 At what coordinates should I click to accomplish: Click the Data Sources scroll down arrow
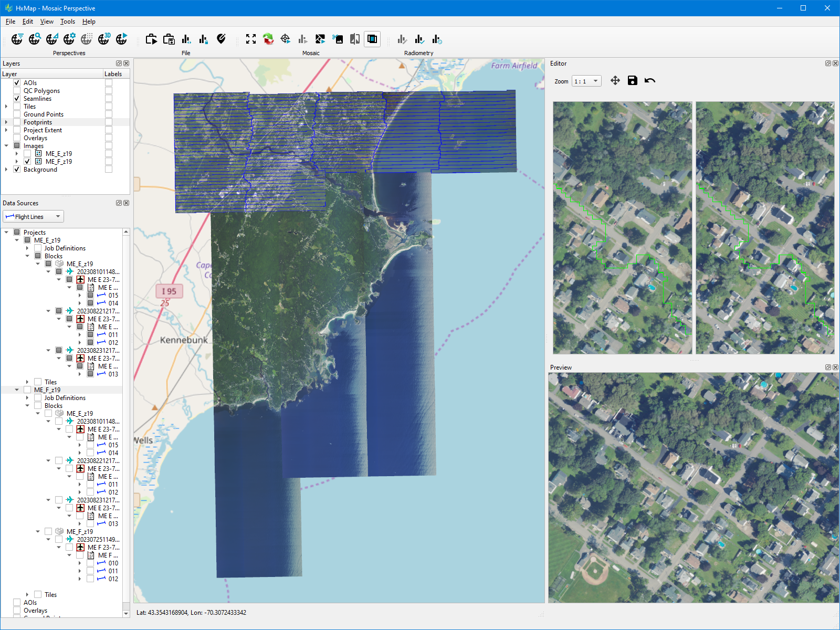[126, 613]
